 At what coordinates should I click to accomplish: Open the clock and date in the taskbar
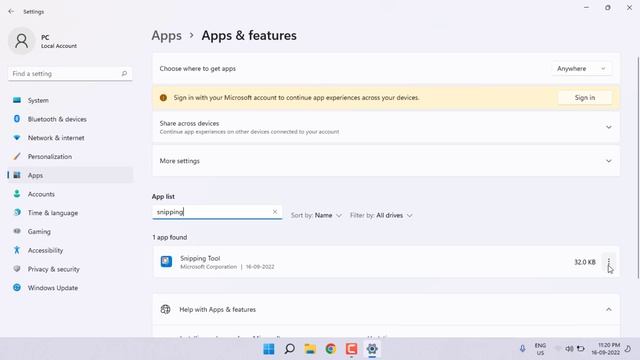tap(606, 349)
